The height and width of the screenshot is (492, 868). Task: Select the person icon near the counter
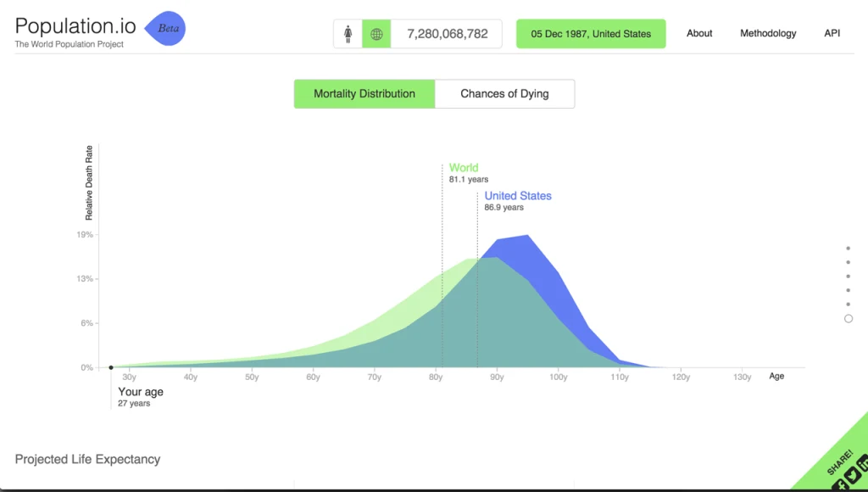click(349, 33)
